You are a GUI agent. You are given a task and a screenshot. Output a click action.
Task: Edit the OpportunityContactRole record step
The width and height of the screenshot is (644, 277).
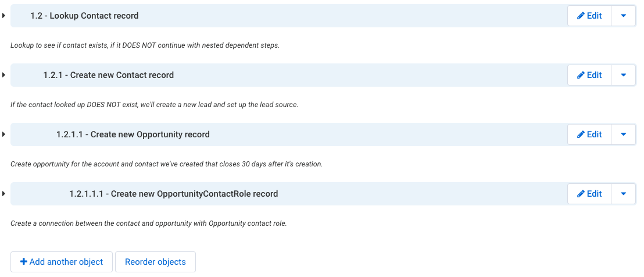click(589, 194)
